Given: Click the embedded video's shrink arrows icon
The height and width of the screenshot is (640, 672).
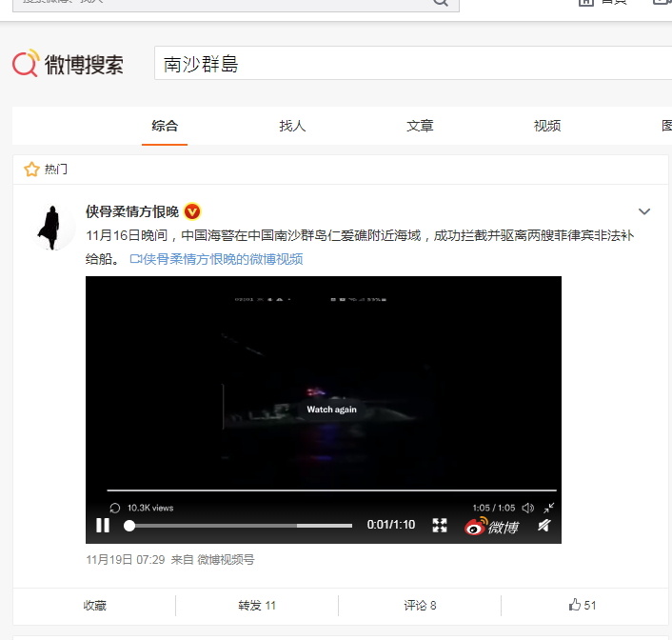Looking at the screenshot, I should [x=548, y=508].
